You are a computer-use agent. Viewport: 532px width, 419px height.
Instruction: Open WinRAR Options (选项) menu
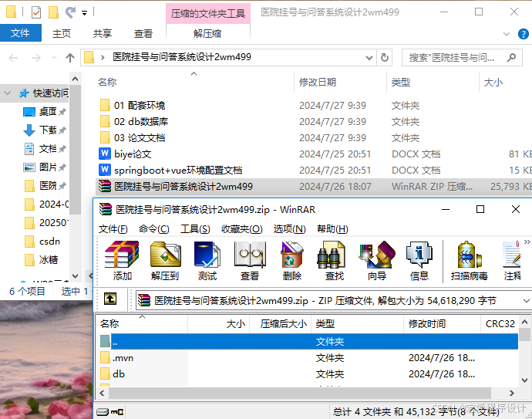289,229
